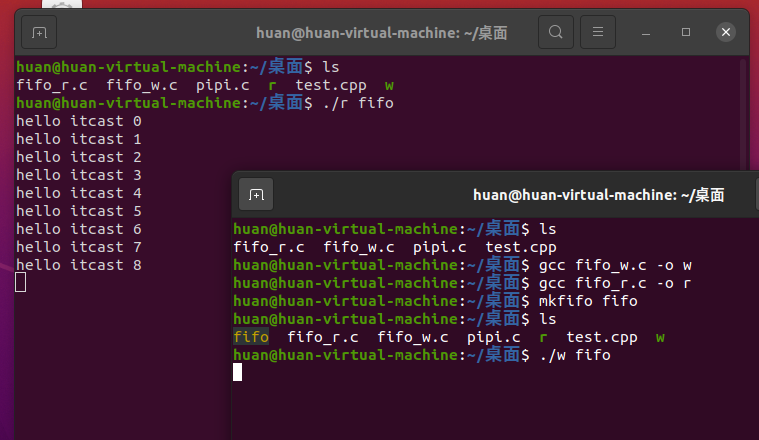759x440 pixels.
Task: Click 'gcc fifo_w.c -o w' command
Action: tap(615, 265)
